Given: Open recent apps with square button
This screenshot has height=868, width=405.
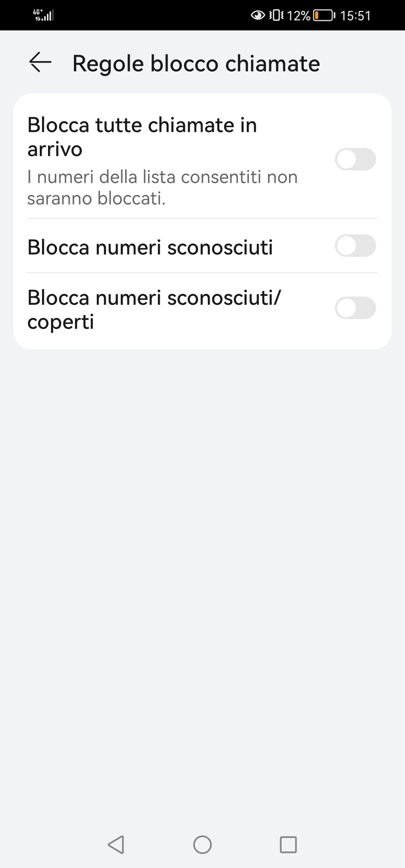Looking at the screenshot, I should click(288, 845).
